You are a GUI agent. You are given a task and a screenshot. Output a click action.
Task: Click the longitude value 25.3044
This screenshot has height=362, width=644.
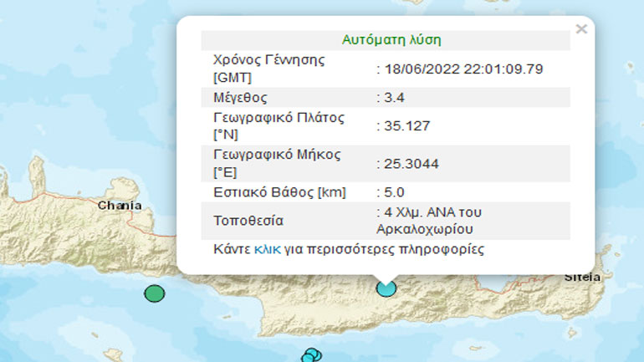pos(411,164)
